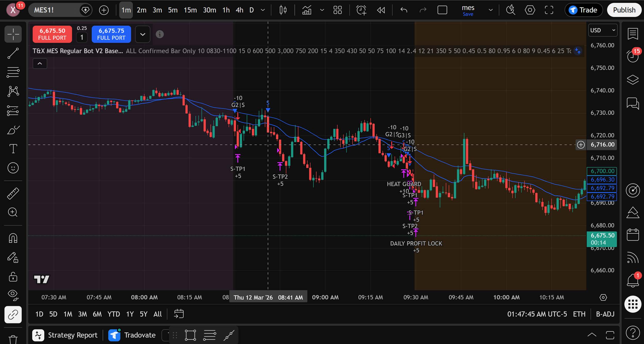This screenshot has height=344, width=644.
Task: Select the Measure ruler tool
Action: (x=13, y=193)
